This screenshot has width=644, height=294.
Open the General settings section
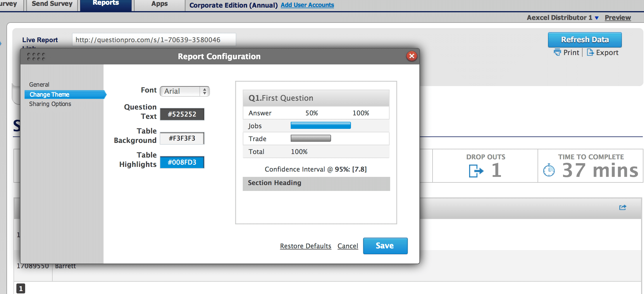[39, 85]
